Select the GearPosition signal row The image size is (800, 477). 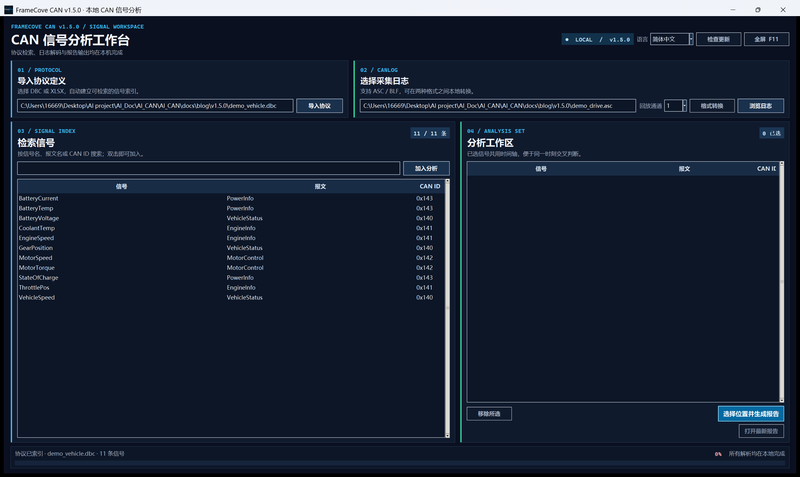tap(231, 248)
